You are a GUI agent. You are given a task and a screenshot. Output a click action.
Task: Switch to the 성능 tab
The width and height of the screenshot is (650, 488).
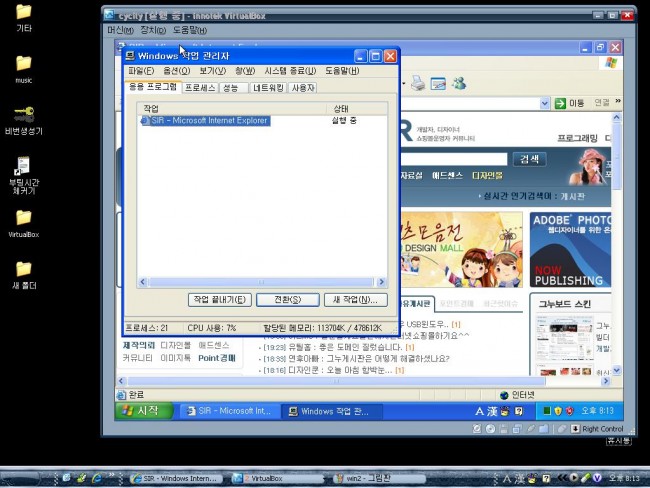pyautogui.click(x=233, y=88)
